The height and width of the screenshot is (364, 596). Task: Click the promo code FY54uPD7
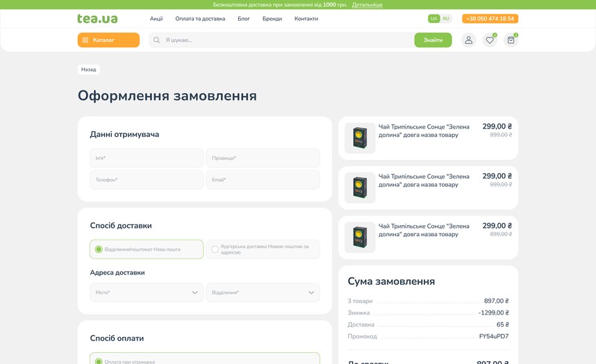[494, 336]
